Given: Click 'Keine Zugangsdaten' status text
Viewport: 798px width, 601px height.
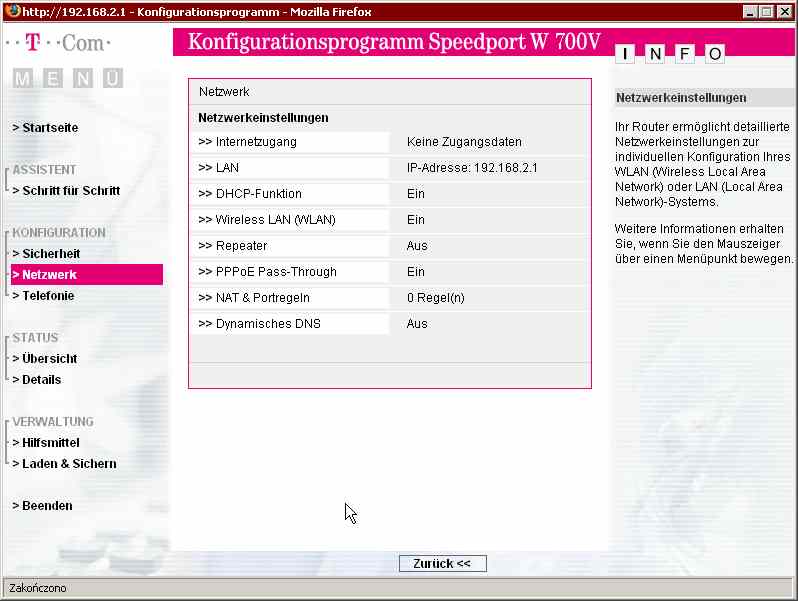Looking at the screenshot, I should (464, 142).
